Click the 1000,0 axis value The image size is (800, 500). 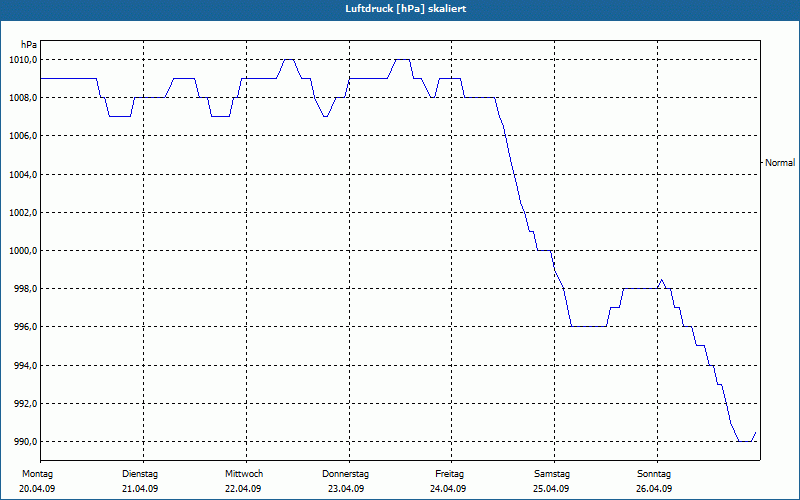coord(23,251)
